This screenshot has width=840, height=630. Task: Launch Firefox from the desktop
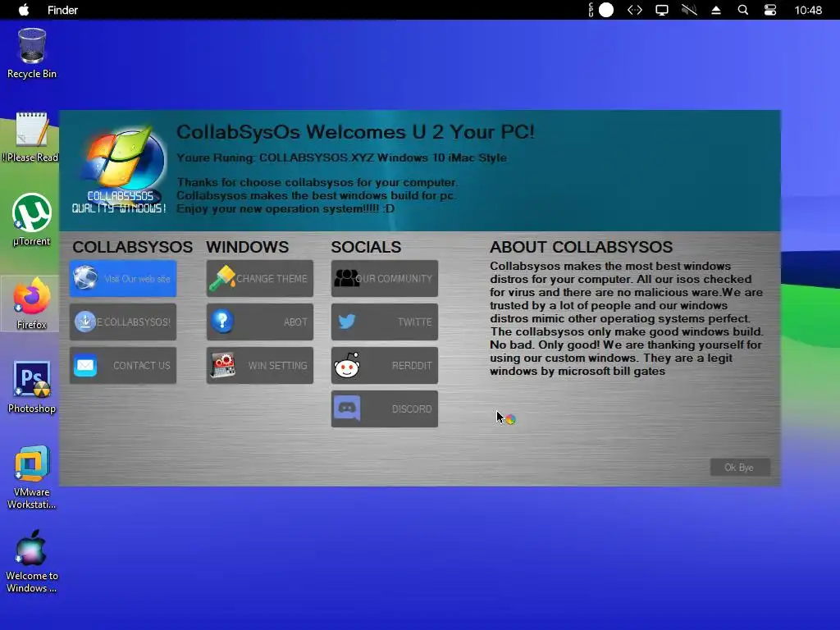coord(32,304)
